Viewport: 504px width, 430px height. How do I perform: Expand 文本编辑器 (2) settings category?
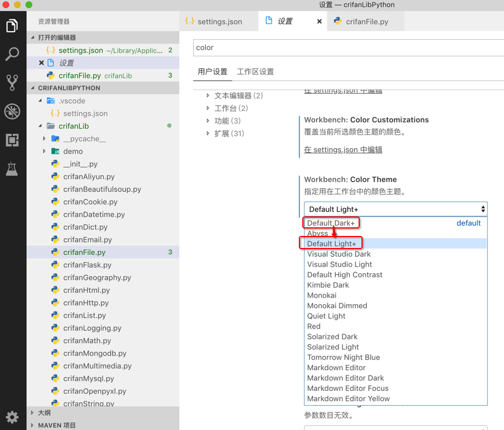pos(208,95)
